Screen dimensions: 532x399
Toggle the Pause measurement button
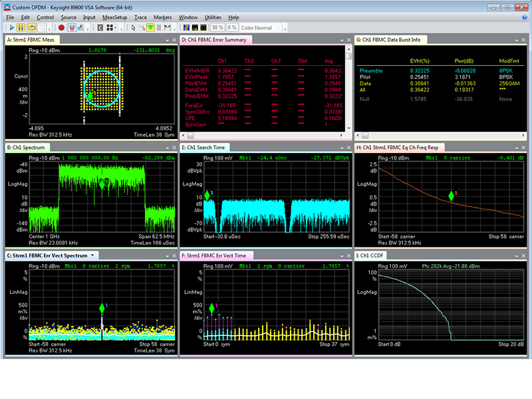(21, 27)
